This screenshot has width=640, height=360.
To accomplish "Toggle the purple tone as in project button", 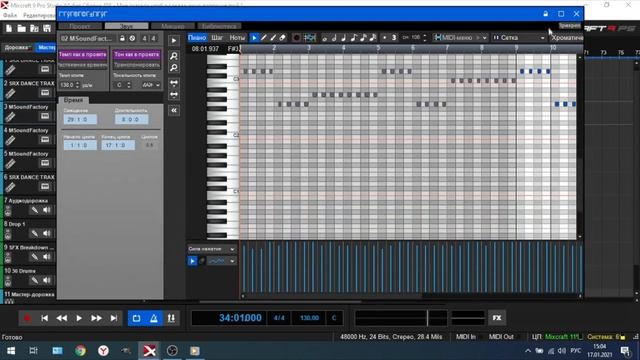I will point(137,54).
